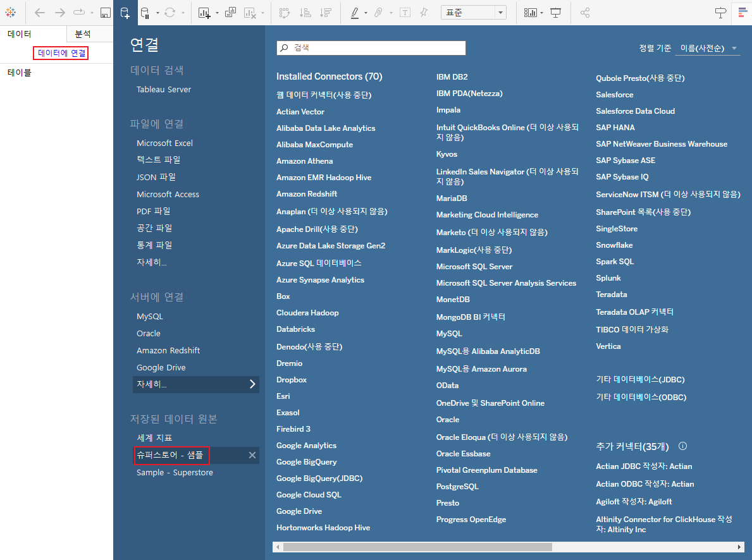
Task: Click the data guide signpost icon
Action: coord(720,13)
